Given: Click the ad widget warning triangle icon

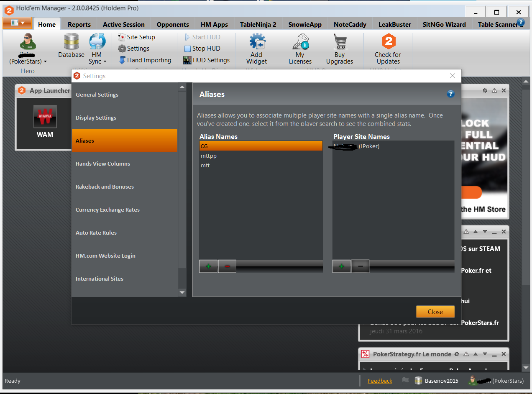Looking at the screenshot, I should (494, 90).
